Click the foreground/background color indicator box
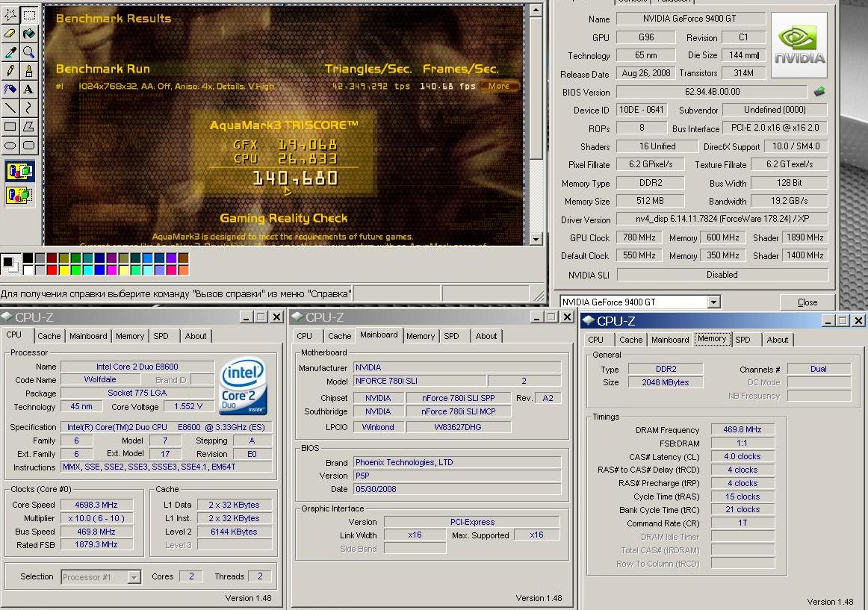Screen dimensions: 868x610 (x=10, y=264)
